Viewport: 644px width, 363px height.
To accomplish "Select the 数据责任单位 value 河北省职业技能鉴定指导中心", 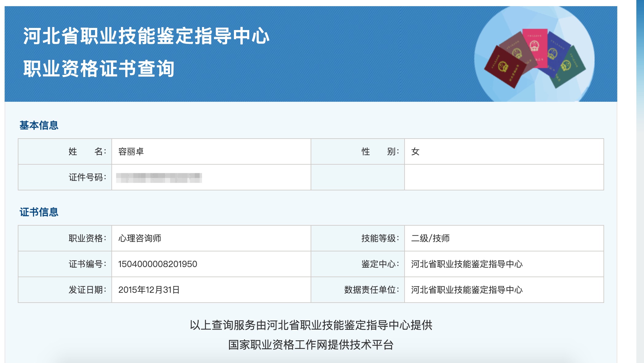I will tap(467, 290).
